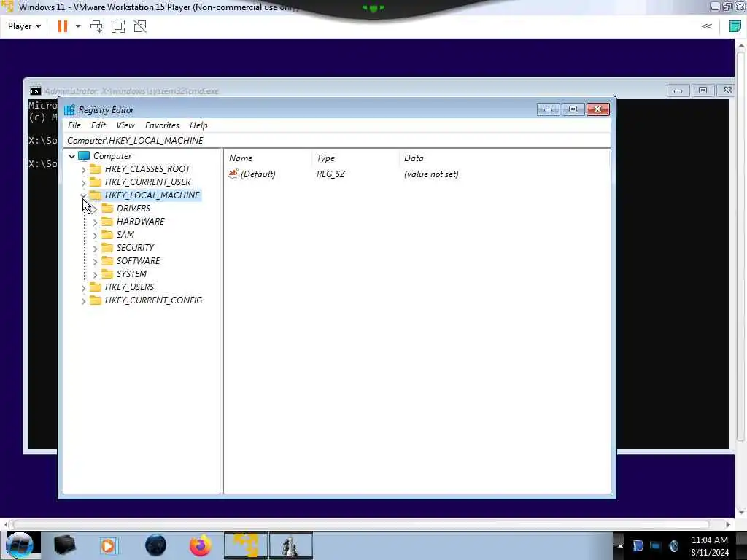Open the Favorites menu in Registry Editor
Screen dimensions: 747x560
[162, 125]
